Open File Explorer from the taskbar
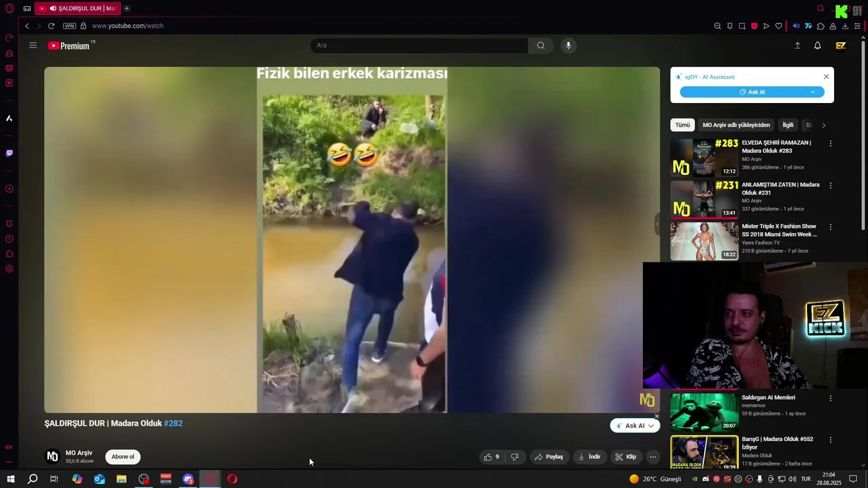Image resolution: width=868 pixels, height=488 pixels. point(121,479)
